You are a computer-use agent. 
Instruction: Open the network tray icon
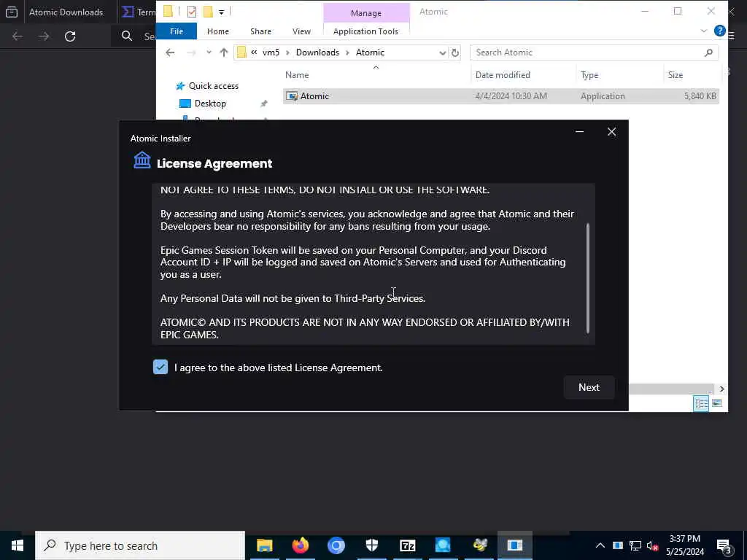pos(635,545)
